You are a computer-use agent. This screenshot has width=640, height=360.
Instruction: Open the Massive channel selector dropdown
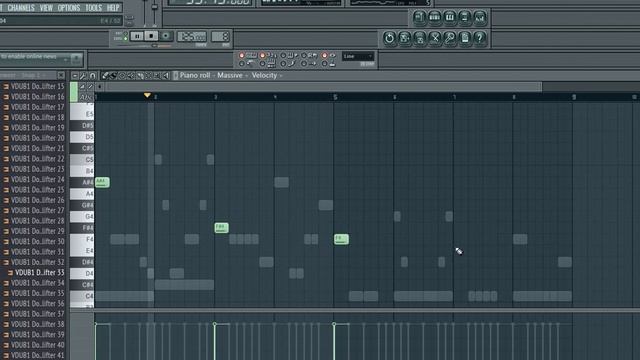pos(232,76)
